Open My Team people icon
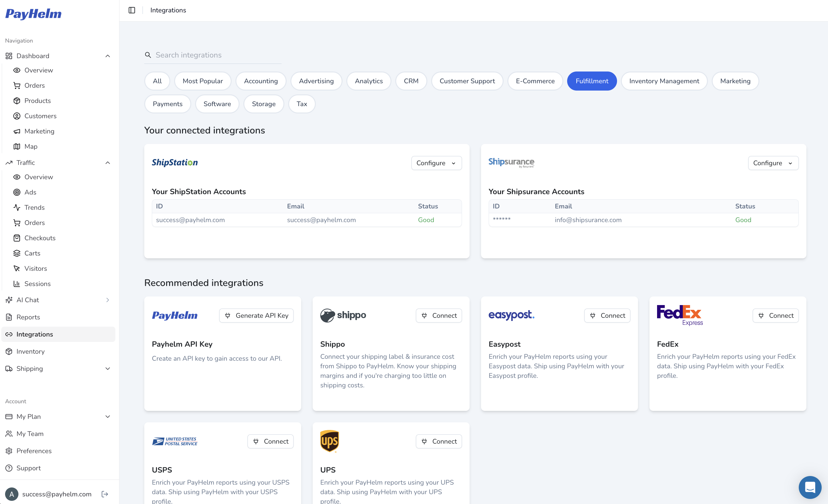The image size is (828, 504). [9, 434]
